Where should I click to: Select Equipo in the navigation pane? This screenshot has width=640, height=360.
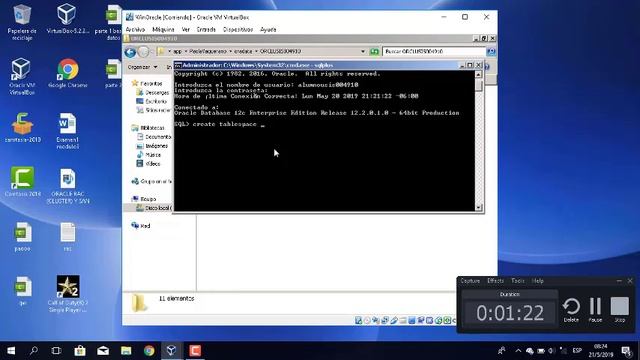pyautogui.click(x=144, y=199)
